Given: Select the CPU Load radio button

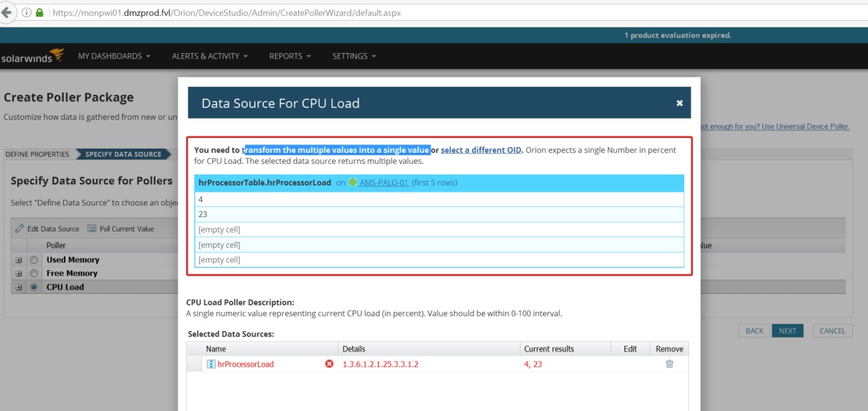Looking at the screenshot, I should coord(34,287).
